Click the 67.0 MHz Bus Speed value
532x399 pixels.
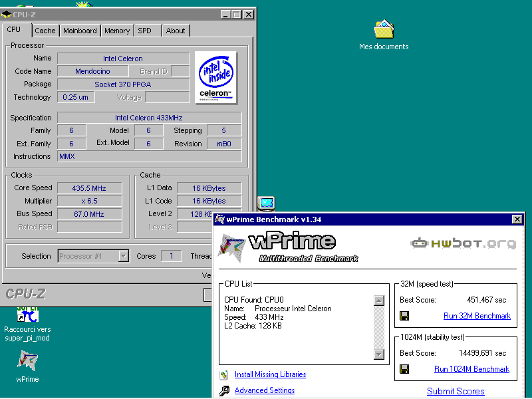pyautogui.click(x=89, y=214)
